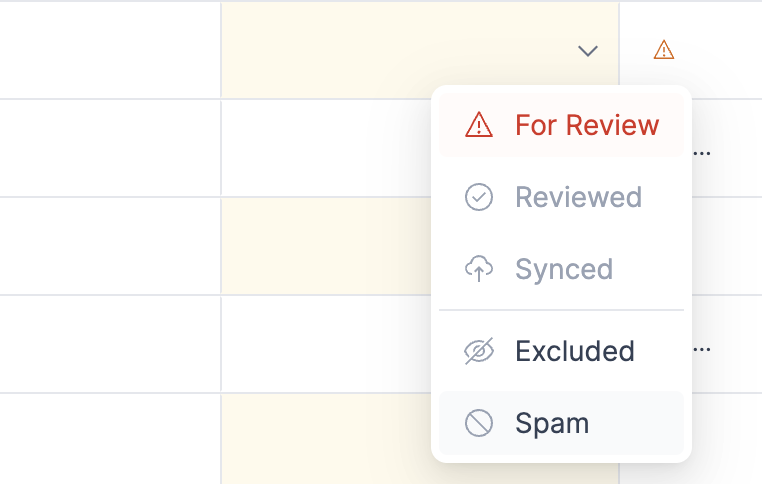Mark as "Spam" via the text label
The width and height of the screenshot is (768, 484).
pos(552,423)
